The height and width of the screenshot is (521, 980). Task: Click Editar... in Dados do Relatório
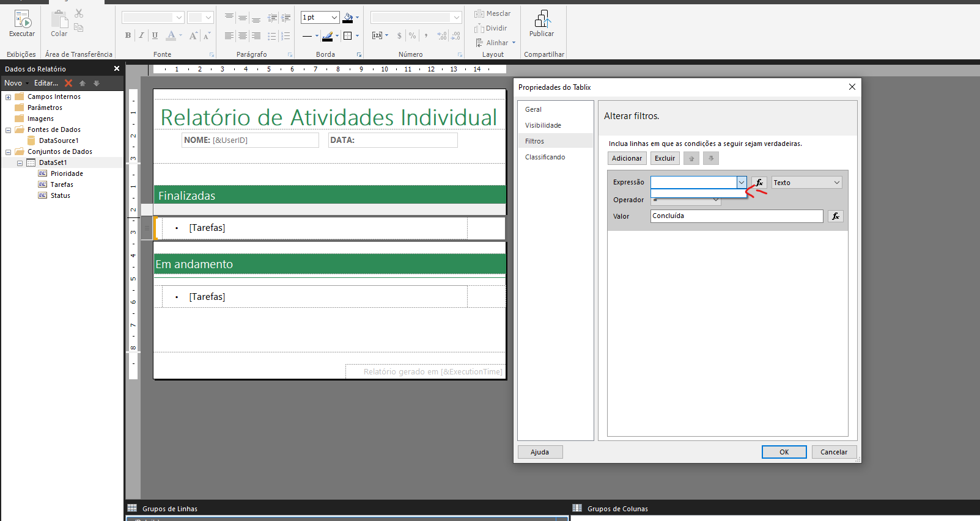(46, 83)
